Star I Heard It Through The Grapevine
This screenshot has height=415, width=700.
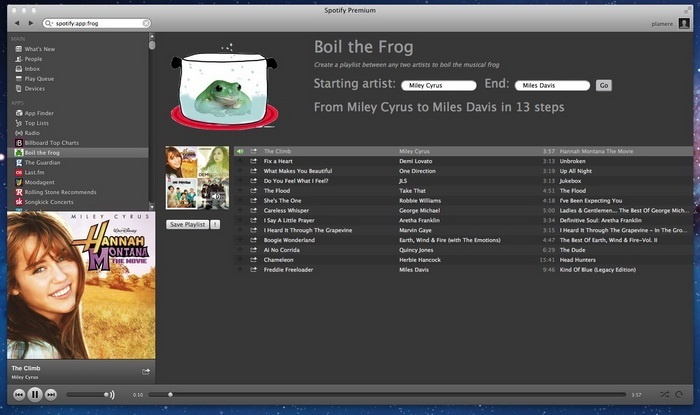click(240, 230)
